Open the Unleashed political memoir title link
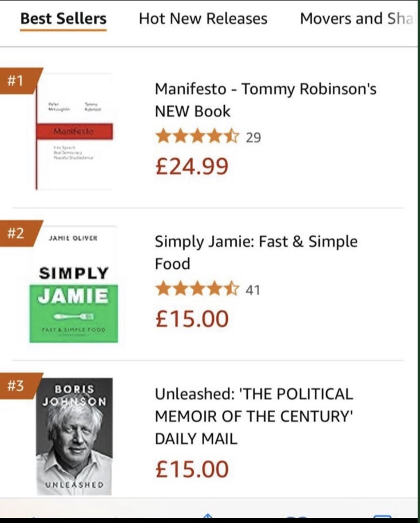This screenshot has width=420, height=523. coord(254,416)
